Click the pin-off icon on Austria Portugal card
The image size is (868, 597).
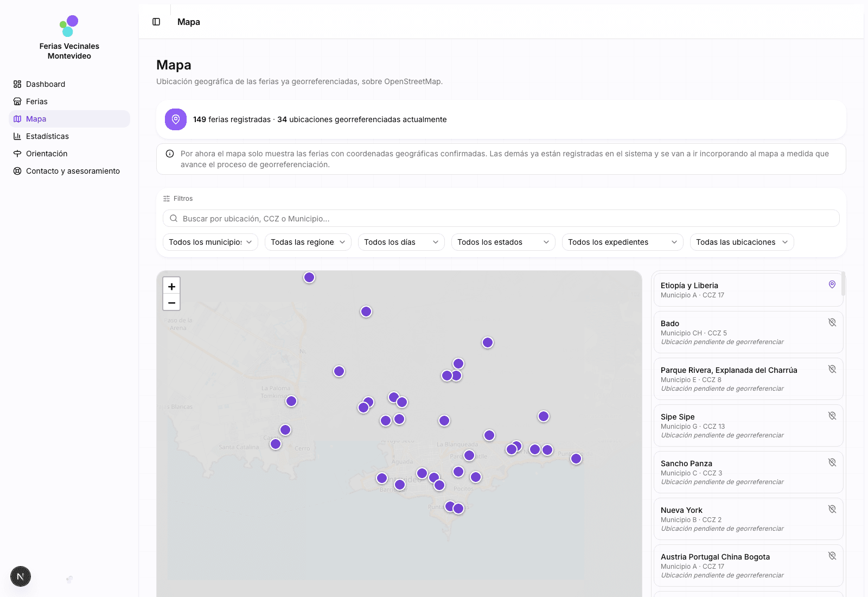832,556
